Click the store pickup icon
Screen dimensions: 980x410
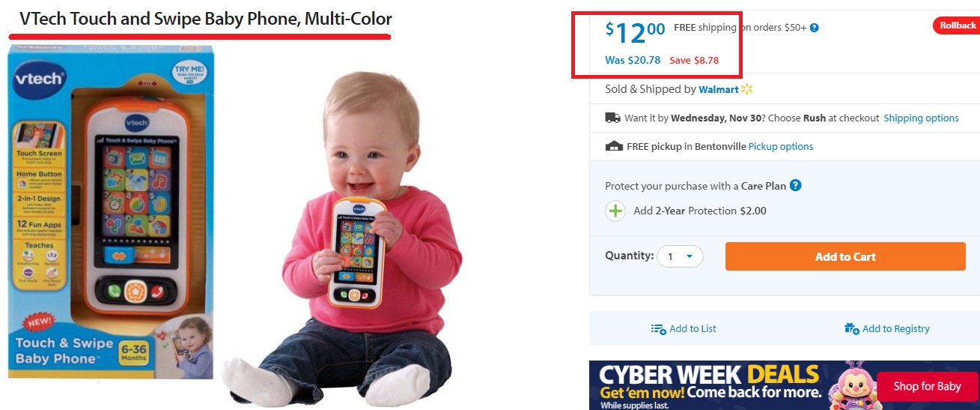pyautogui.click(x=613, y=146)
